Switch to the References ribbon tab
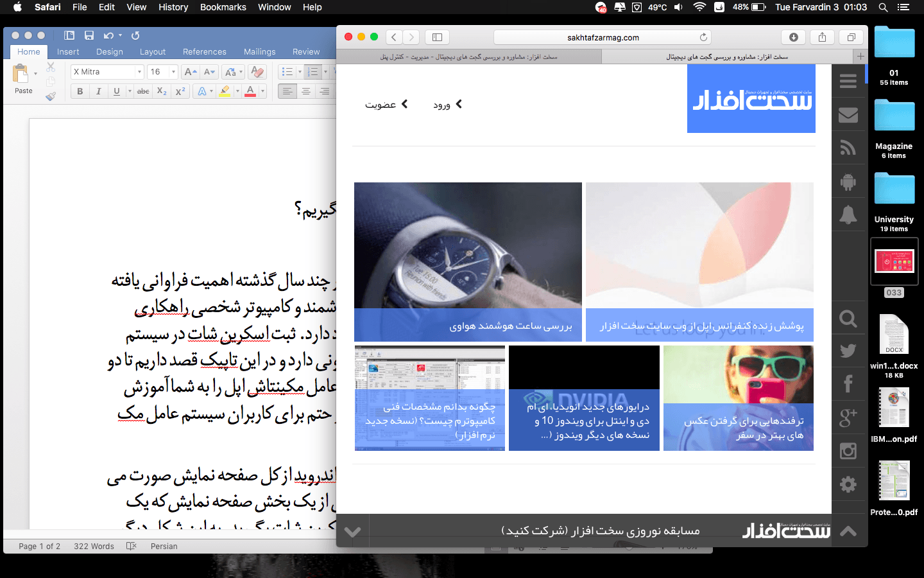The image size is (924, 578). [x=204, y=51]
